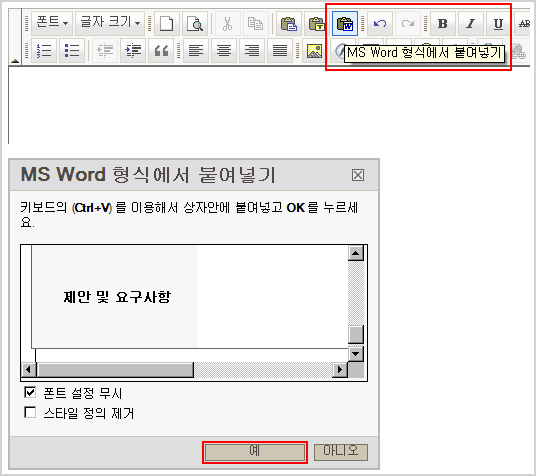Insert a numbered list
This screenshot has width=536, height=476.
click(44, 51)
